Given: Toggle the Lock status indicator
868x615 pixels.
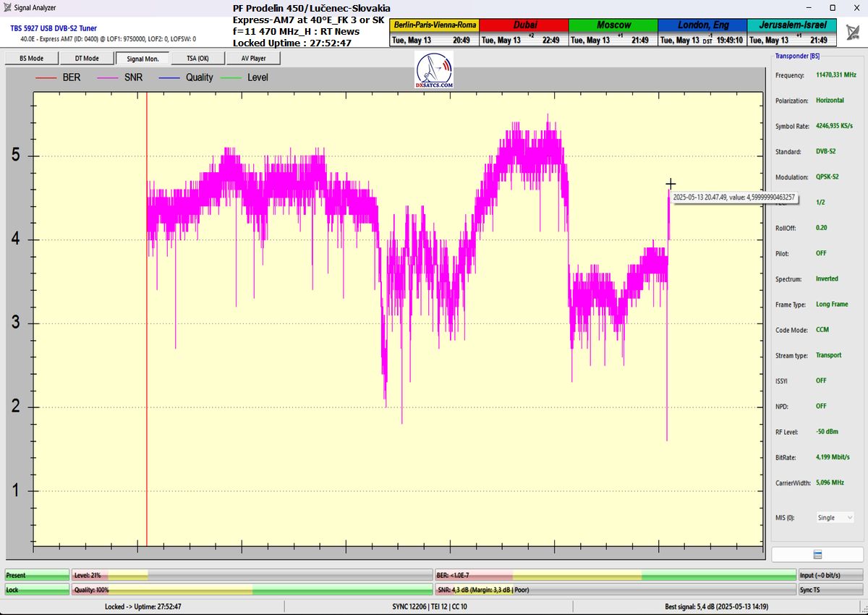Looking at the screenshot, I should (x=37, y=590).
